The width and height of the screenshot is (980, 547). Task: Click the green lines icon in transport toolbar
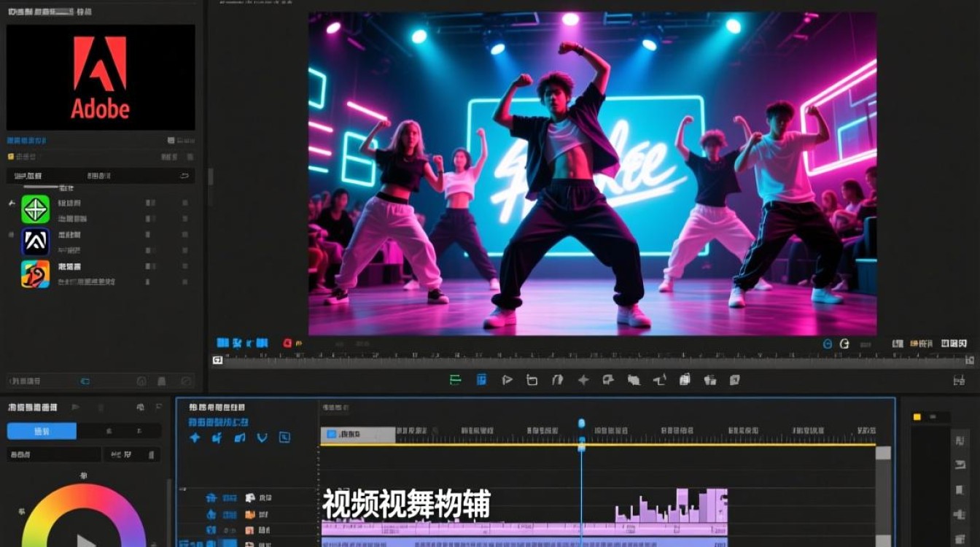456,379
